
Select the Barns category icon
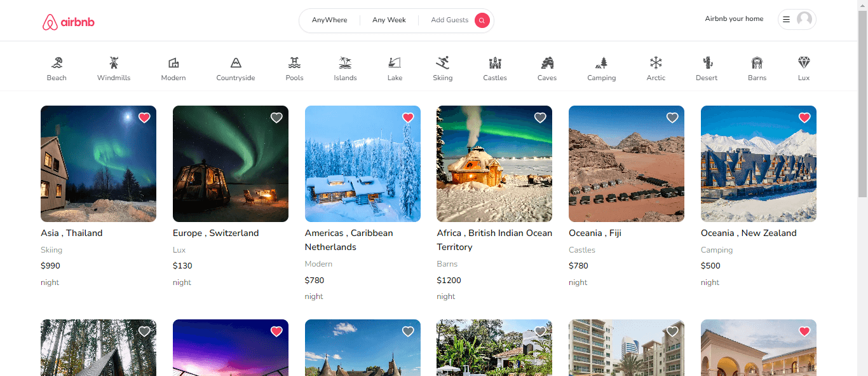coord(757,62)
